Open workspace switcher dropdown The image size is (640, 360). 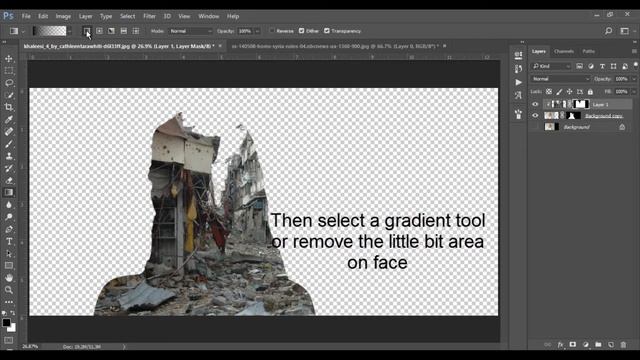click(624, 31)
